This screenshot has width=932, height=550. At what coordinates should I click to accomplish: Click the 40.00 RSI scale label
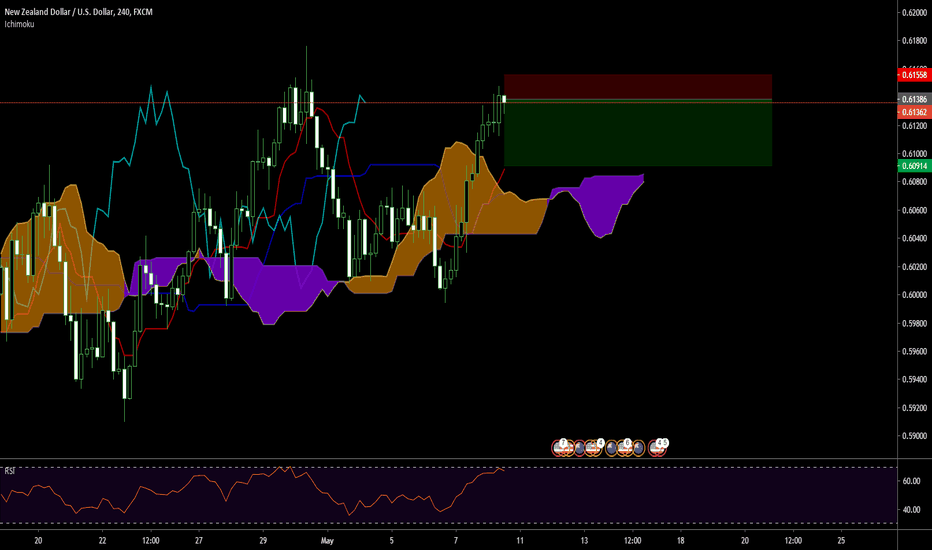pos(912,510)
